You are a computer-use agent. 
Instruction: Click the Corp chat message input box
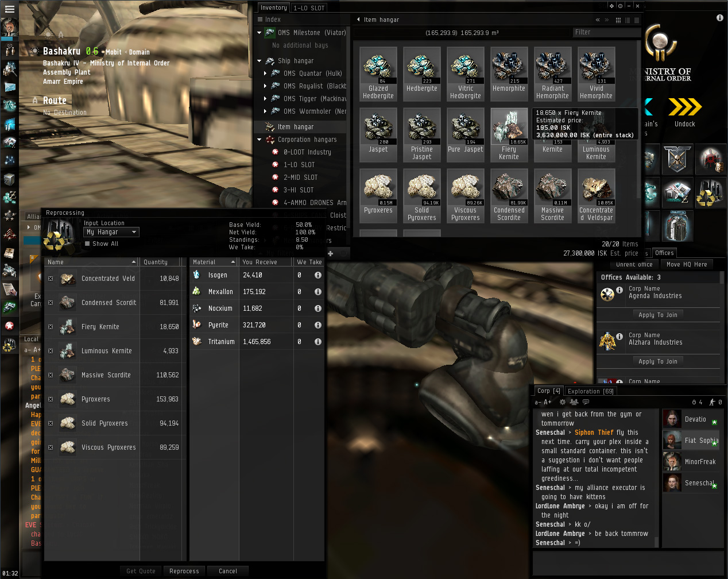coord(628,562)
